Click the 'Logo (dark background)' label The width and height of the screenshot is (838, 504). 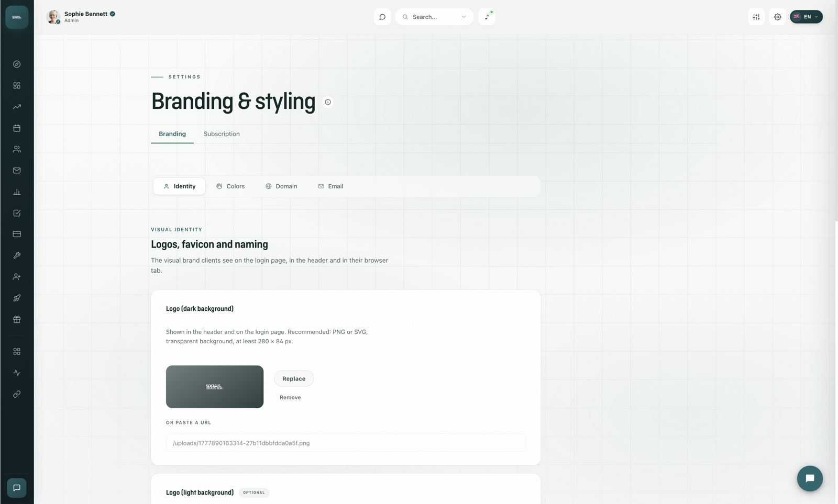tap(200, 309)
